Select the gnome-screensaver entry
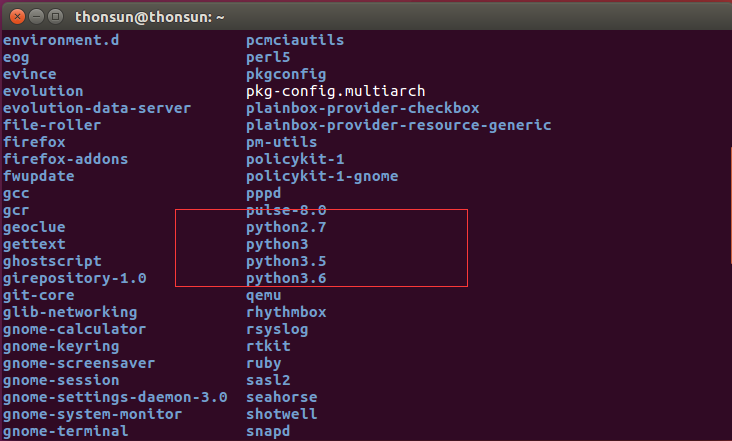 (79, 364)
